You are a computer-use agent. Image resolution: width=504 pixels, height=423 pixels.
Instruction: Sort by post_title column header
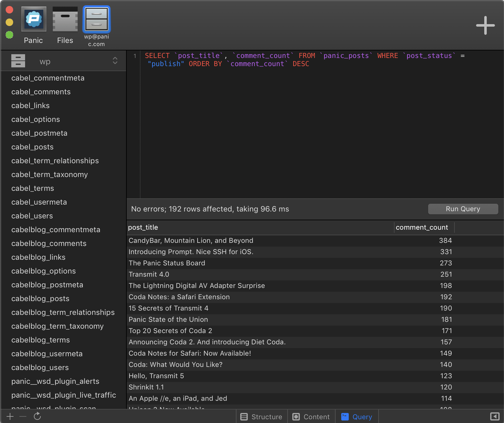(x=260, y=227)
